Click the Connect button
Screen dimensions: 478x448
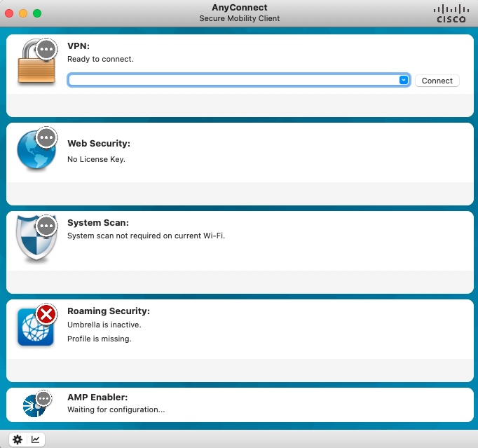[x=437, y=81]
